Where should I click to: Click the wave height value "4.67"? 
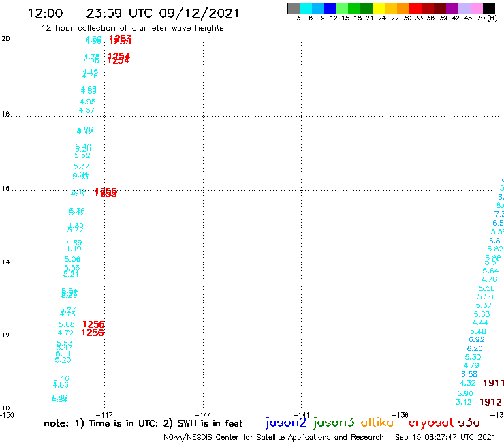tap(86, 110)
